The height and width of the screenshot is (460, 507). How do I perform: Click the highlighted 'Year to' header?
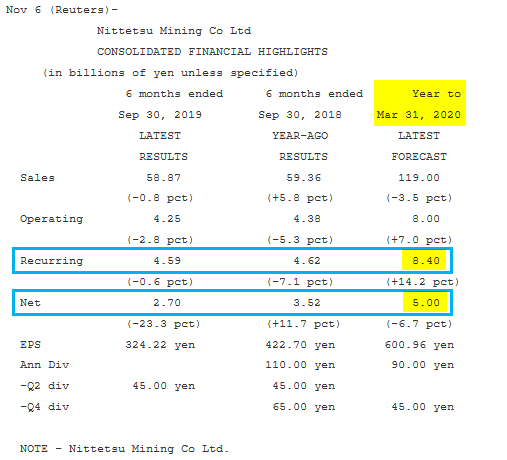(436, 94)
